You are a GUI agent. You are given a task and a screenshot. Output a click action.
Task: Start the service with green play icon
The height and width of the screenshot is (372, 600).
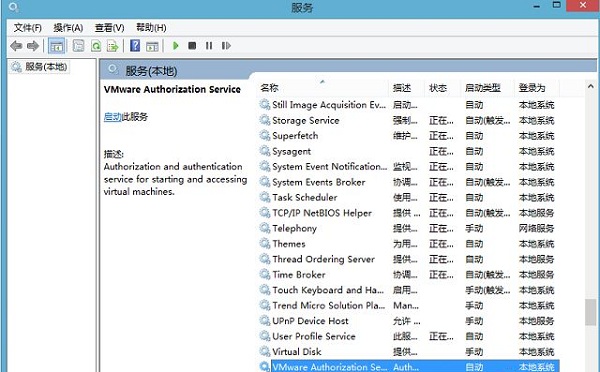pos(176,46)
